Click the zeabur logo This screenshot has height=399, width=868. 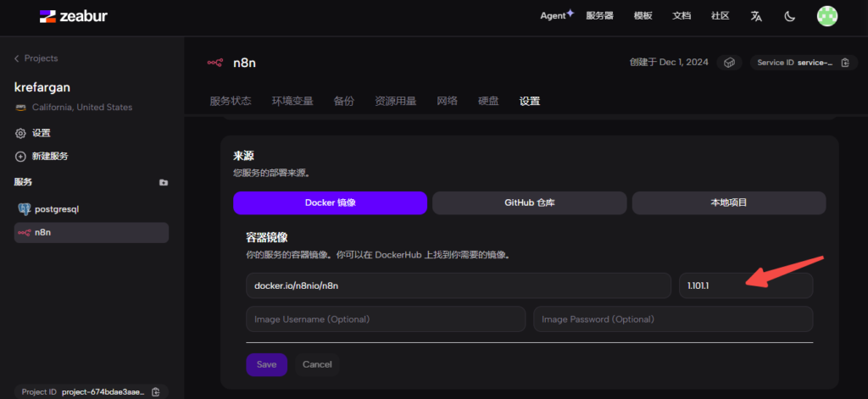[73, 16]
